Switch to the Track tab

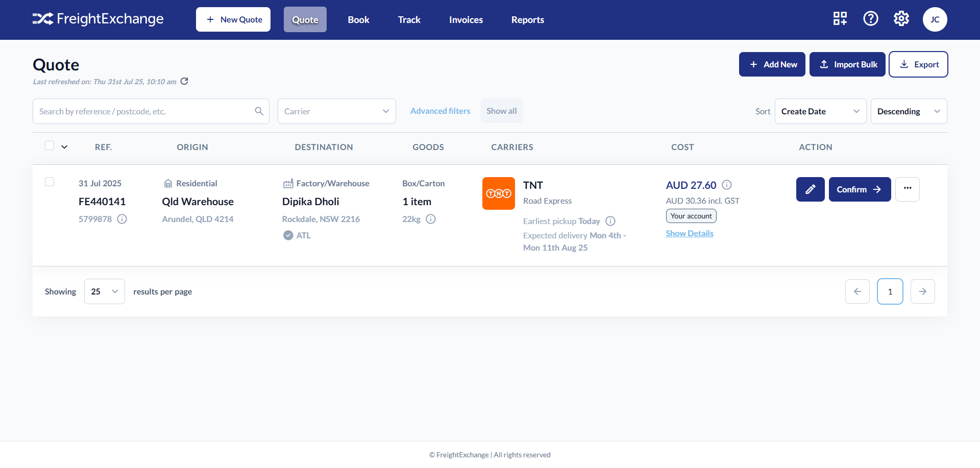point(409,19)
